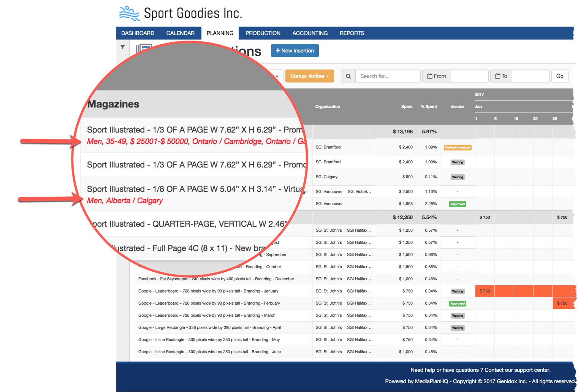Open the Status: Active dropdown
586x392 pixels.
[309, 76]
